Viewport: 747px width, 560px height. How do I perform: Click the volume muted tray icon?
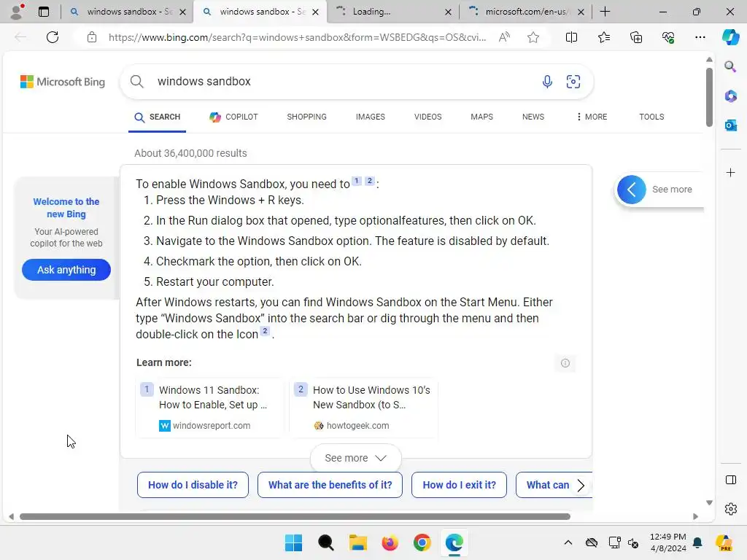click(x=633, y=542)
